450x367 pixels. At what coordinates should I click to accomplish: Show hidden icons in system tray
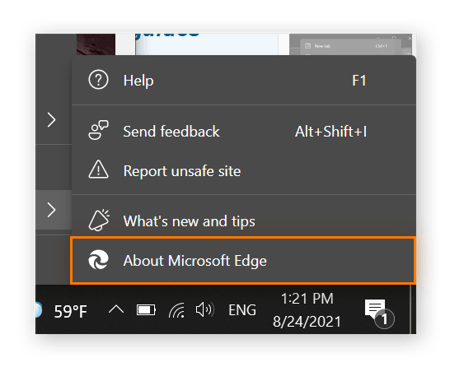click(x=116, y=310)
